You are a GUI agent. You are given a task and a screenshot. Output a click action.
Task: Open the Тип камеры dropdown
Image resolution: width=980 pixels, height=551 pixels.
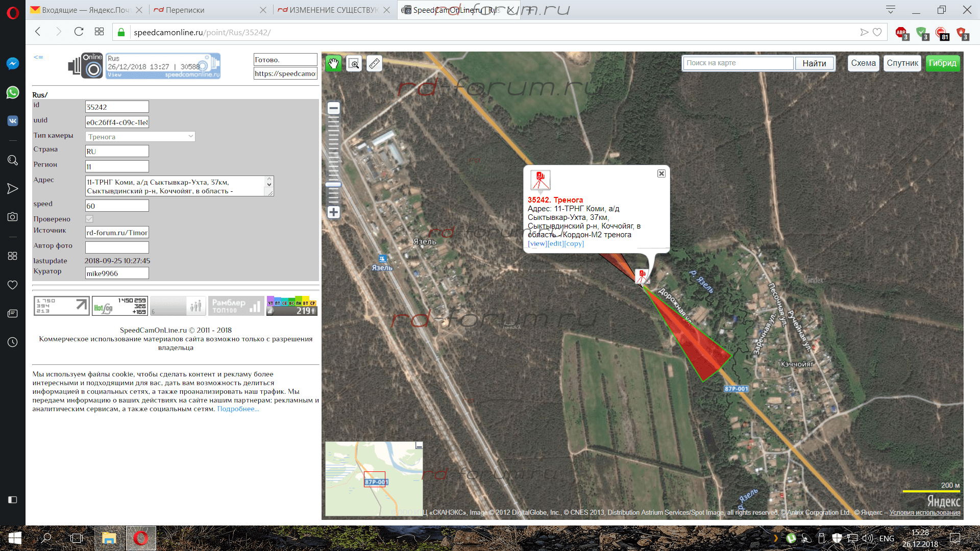point(140,137)
